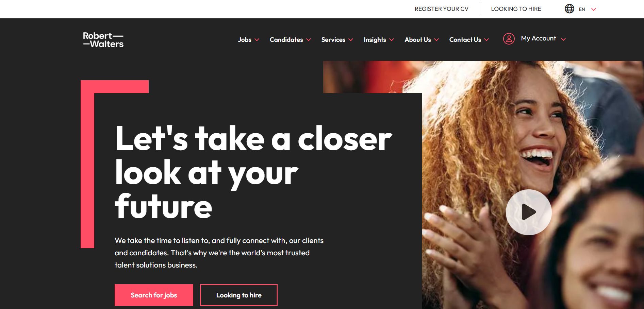Expand the About Us chevron
Screen dimensions: 644x309
click(x=436, y=40)
